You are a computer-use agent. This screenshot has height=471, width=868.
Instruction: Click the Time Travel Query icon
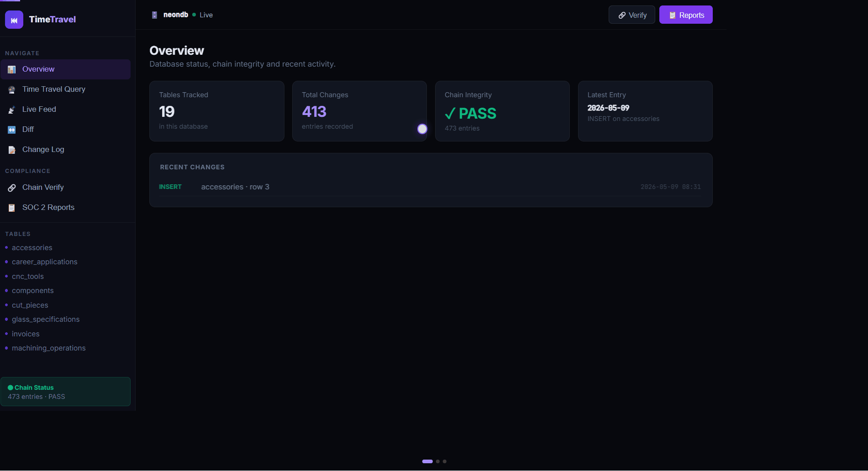pyautogui.click(x=12, y=89)
